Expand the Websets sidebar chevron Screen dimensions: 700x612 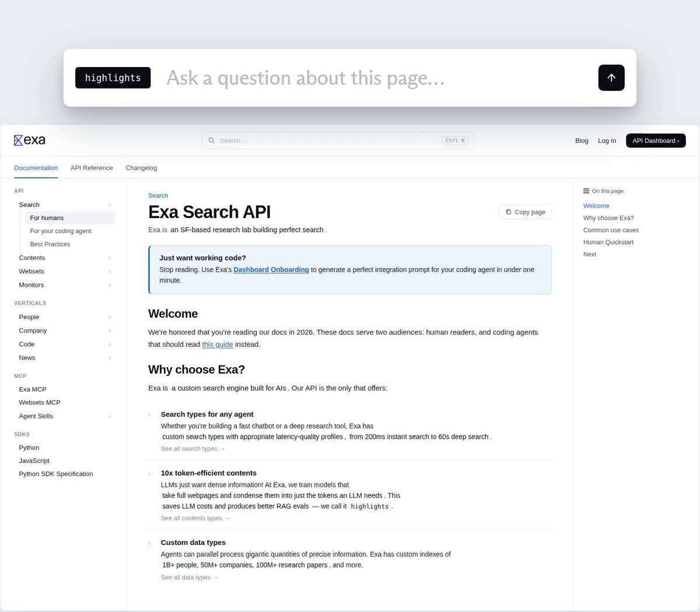(x=110, y=272)
